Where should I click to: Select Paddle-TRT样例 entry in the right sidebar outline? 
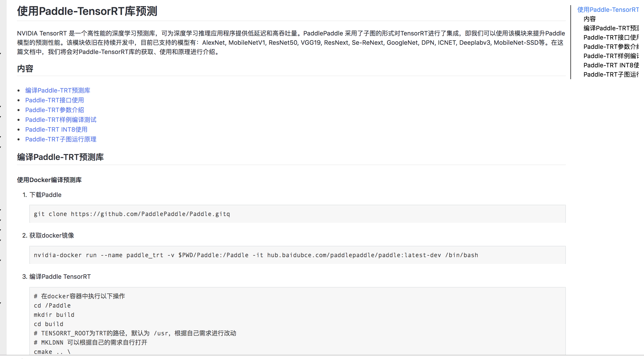point(611,56)
